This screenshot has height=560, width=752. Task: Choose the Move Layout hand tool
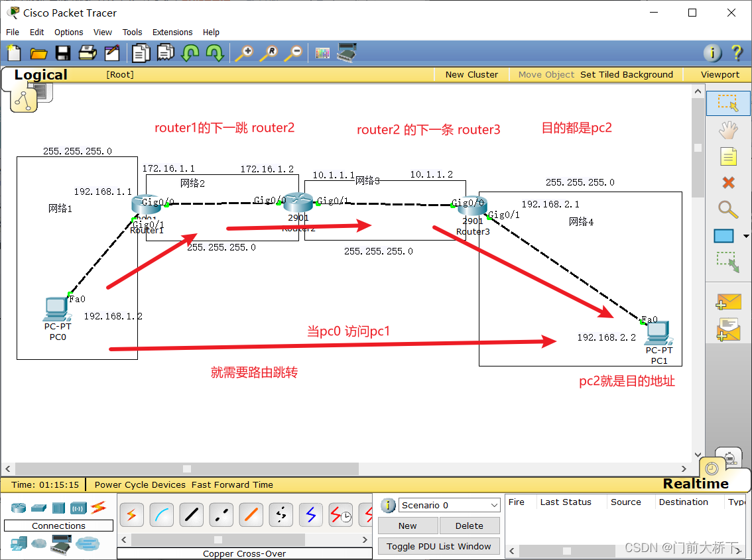(728, 130)
